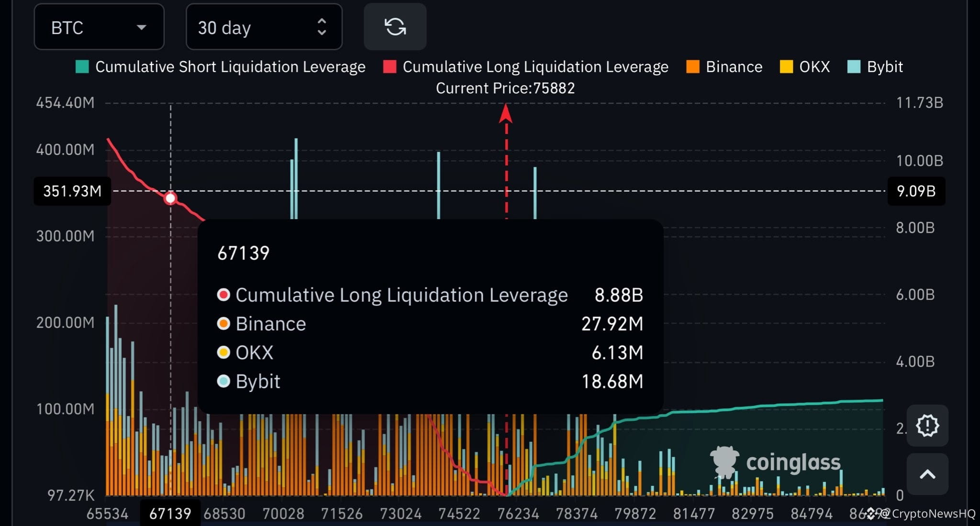Click the OKX 6.13M tooltip value
The image size is (980, 526).
coord(617,353)
